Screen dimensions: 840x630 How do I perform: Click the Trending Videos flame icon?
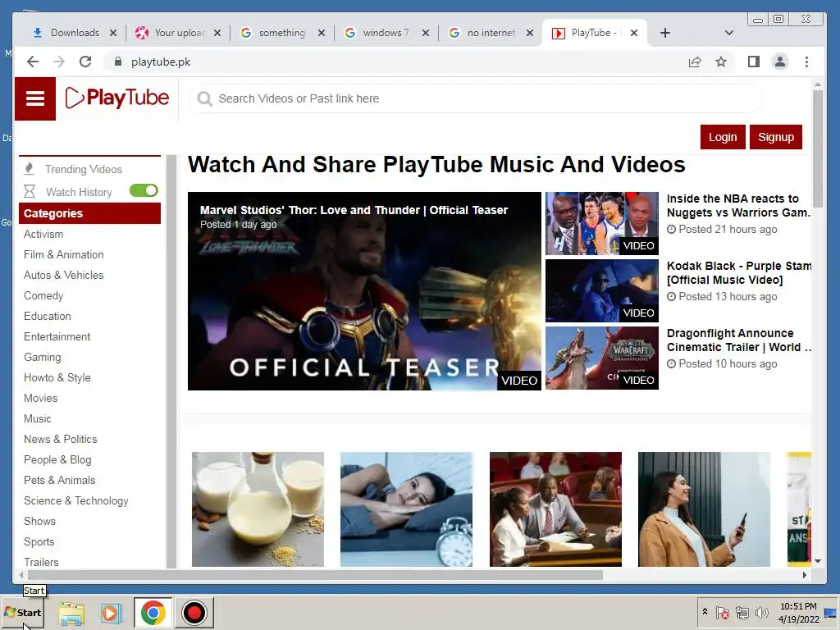(30, 169)
